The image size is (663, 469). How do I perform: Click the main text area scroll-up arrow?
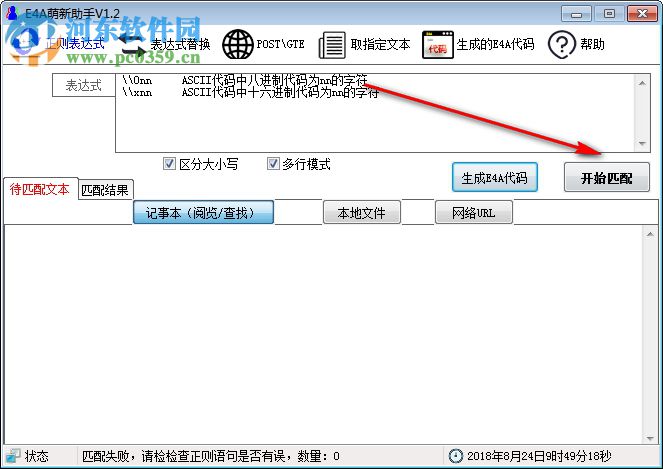click(650, 234)
